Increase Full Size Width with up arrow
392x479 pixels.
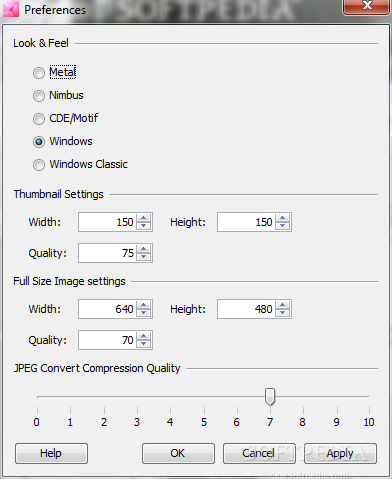[144, 305]
